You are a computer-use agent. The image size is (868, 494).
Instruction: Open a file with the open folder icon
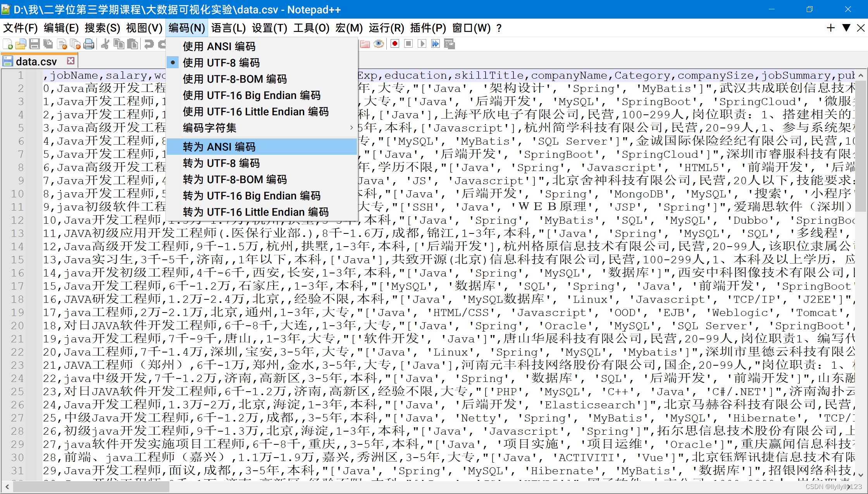(21, 44)
